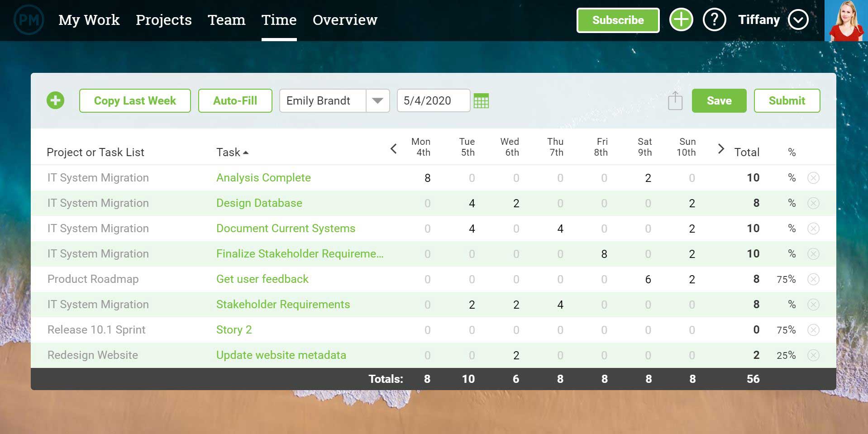
Task: Open the Analysis Complete task link
Action: click(263, 178)
